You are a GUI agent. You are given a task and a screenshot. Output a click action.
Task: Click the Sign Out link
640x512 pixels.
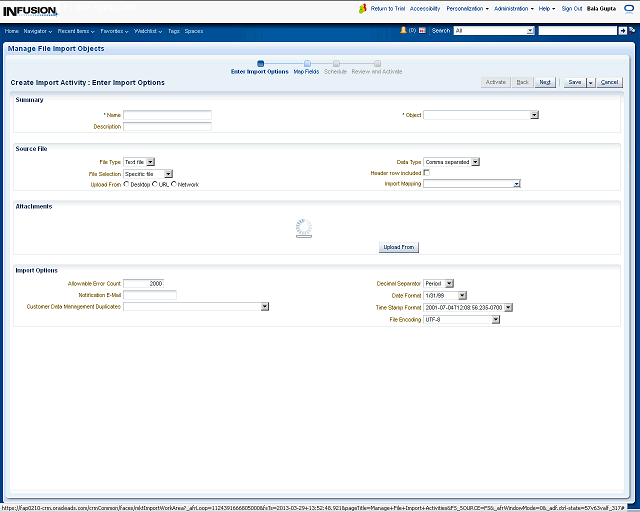(x=572, y=8)
